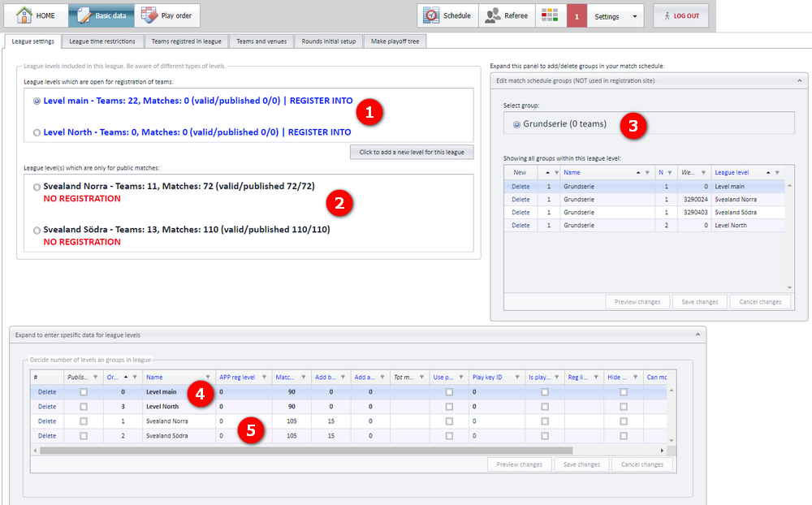
Task: Click sort arrow on groups Name column
Action: [638, 172]
